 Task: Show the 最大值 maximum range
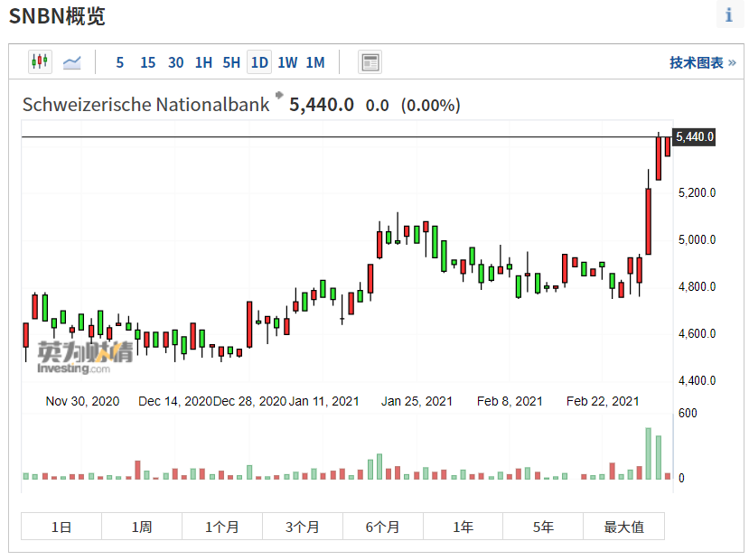(624, 527)
